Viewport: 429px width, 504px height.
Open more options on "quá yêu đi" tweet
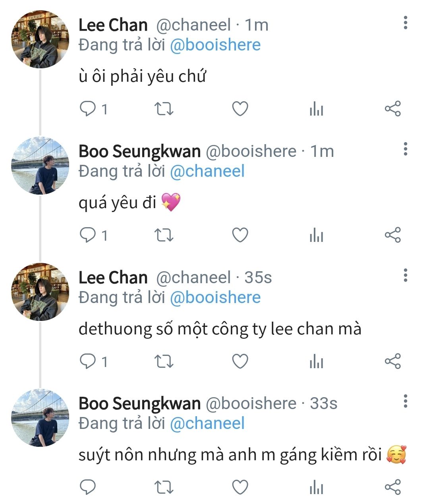point(405,149)
